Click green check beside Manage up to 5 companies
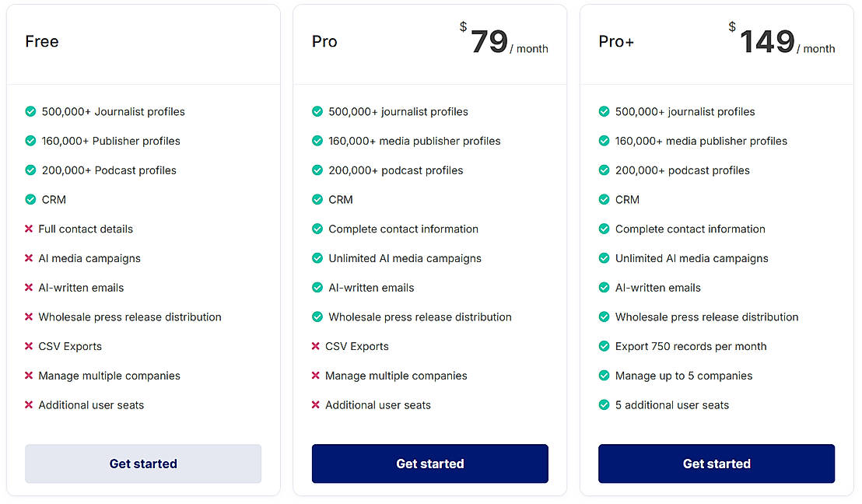The height and width of the screenshot is (504, 862). point(604,376)
